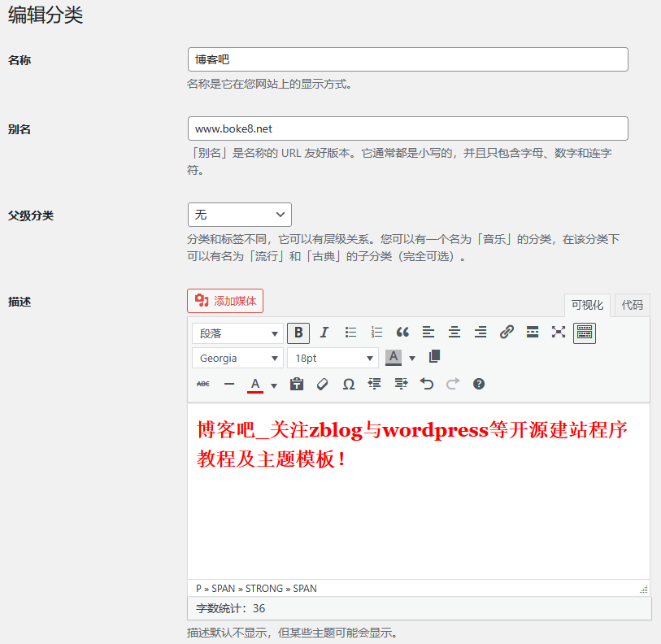Viewport: 661px width, 644px height.
Task: Click inside the red description text
Action: pos(412,444)
